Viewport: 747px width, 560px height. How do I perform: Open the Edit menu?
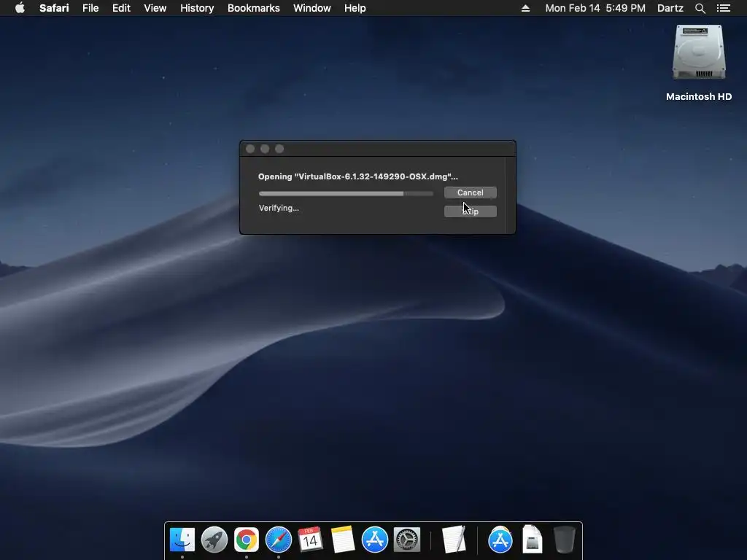click(121, 8)
